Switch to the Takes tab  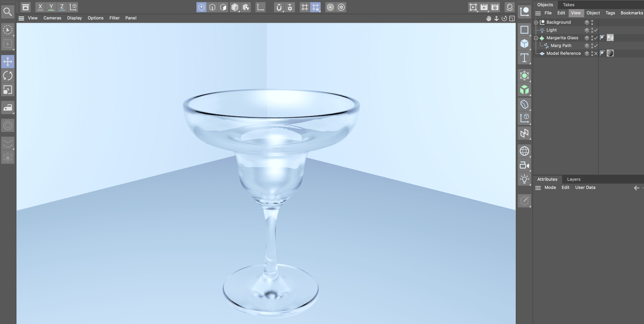coord(568,4)
